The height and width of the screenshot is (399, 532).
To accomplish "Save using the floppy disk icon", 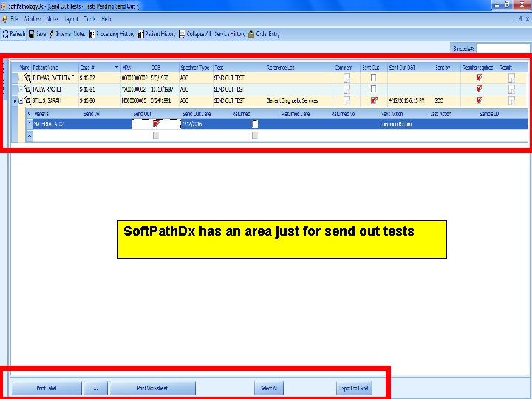I will pyautogui.click(x=31, y=34).
